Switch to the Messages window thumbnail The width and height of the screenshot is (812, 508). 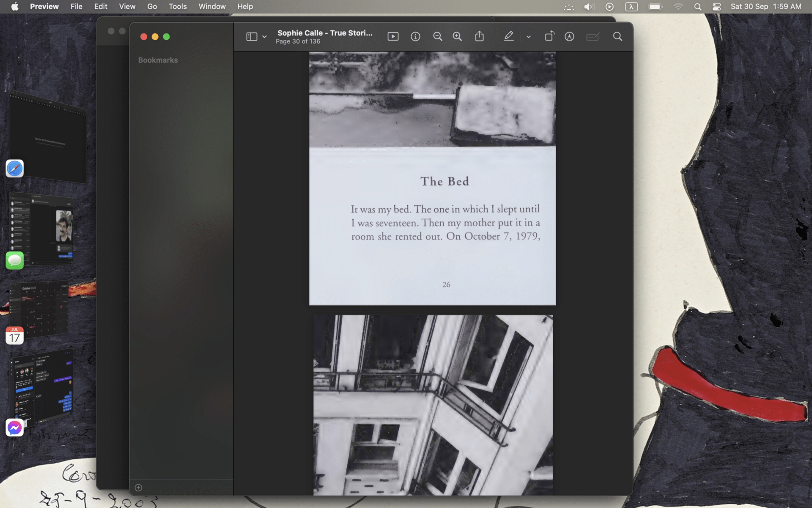pyautogui.click(x=41, y=229)
